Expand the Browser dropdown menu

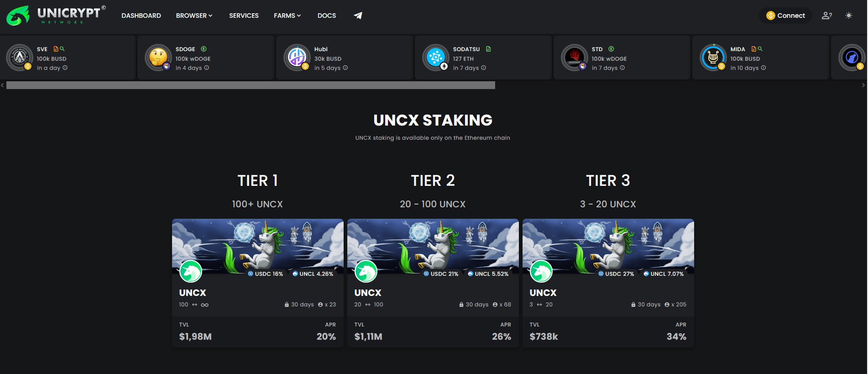[x=194, y=16]
